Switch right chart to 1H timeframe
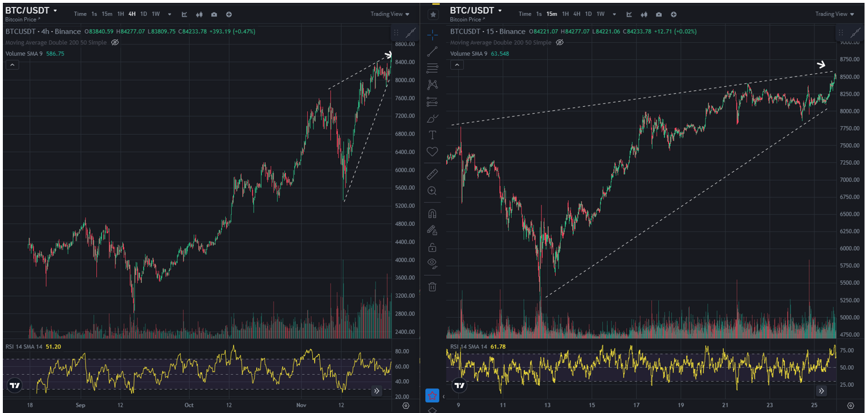This screenshot has height=413, width=868. [x=565, y=14]
